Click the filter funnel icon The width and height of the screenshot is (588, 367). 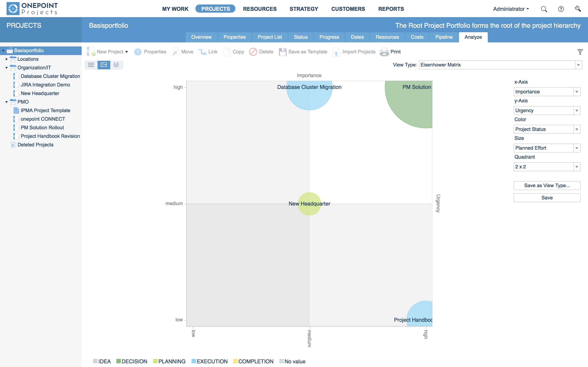(580, 52)
